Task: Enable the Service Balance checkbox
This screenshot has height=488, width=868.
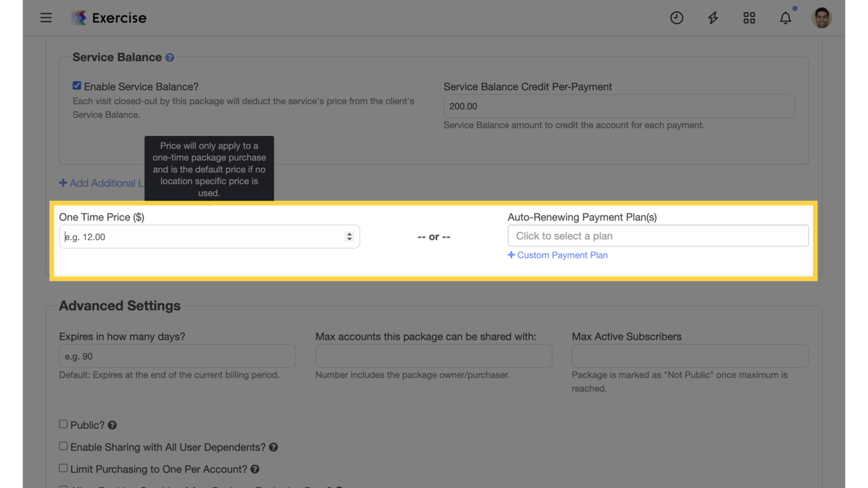Action: pyautogui.click(x=76, y=85)
